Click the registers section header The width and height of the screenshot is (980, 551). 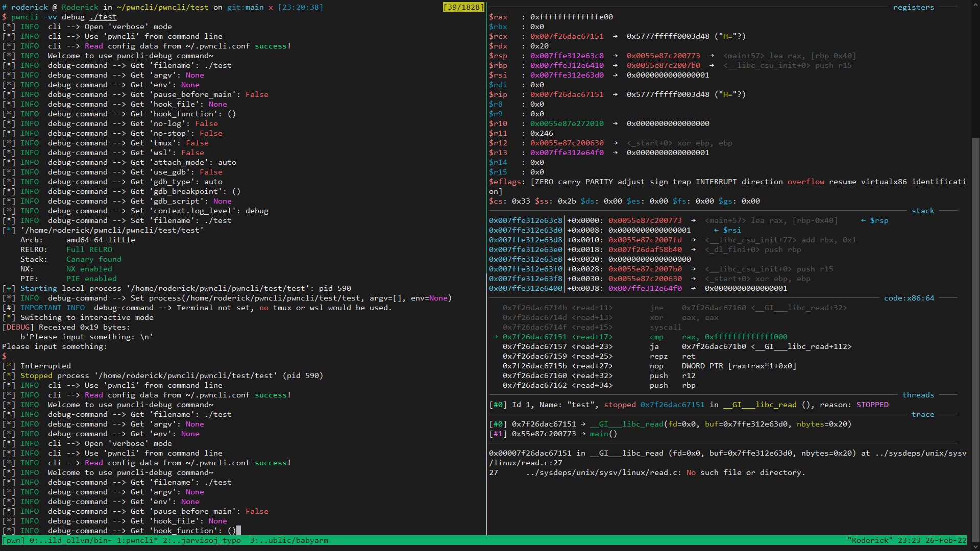(913, 7)
